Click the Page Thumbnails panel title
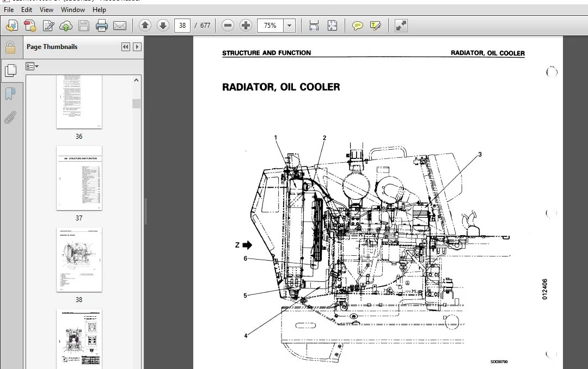Screen dimensions: 588x369 (52, 47)
